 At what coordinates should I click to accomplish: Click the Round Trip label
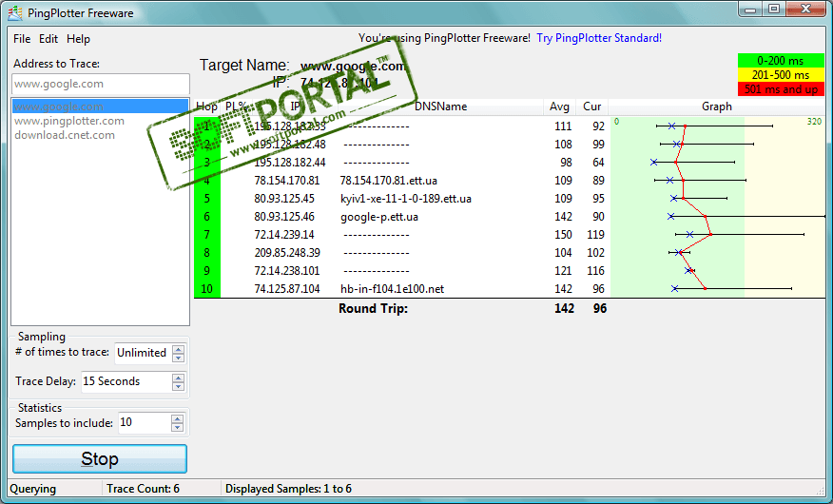coord(373,308)
